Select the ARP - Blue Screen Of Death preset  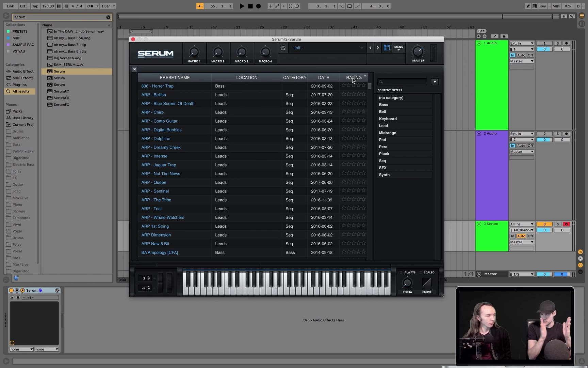pyautogui.click(x=168, y=104)
